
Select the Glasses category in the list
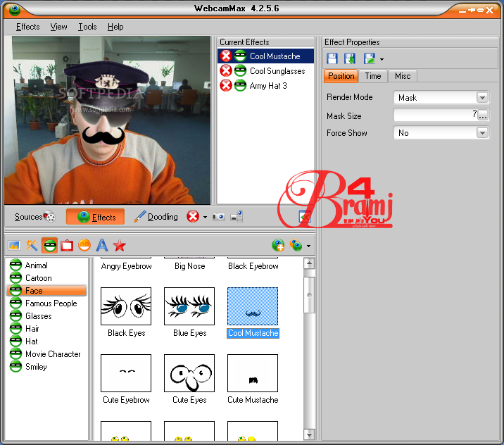tap(38, 316)
